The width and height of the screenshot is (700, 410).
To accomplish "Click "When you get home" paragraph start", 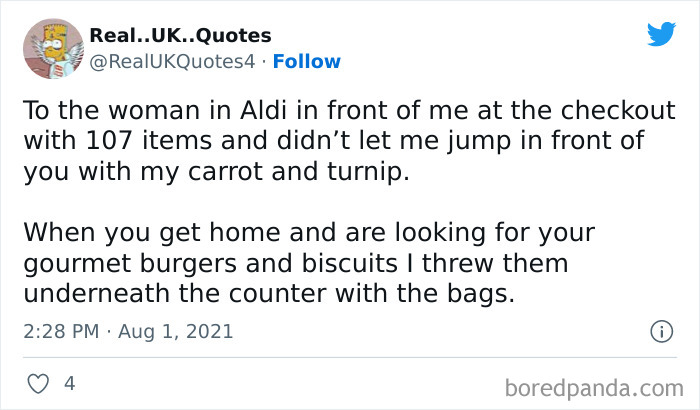I will pos(152,233).
